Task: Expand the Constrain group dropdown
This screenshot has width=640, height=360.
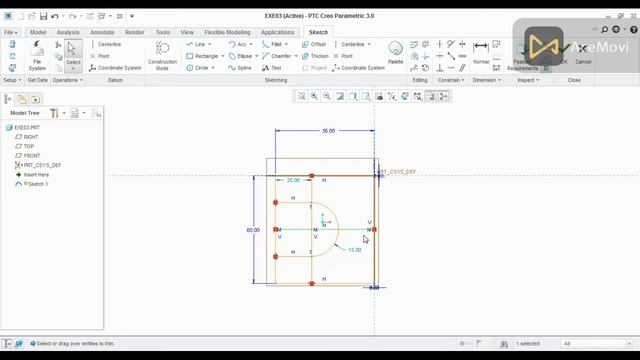Action: coord(451,80)
